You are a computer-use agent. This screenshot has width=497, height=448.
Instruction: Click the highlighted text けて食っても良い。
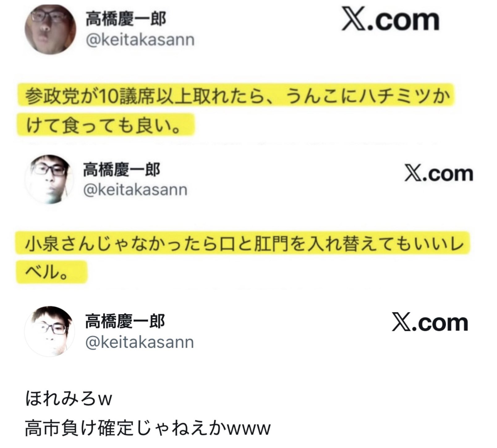[106, 125]
